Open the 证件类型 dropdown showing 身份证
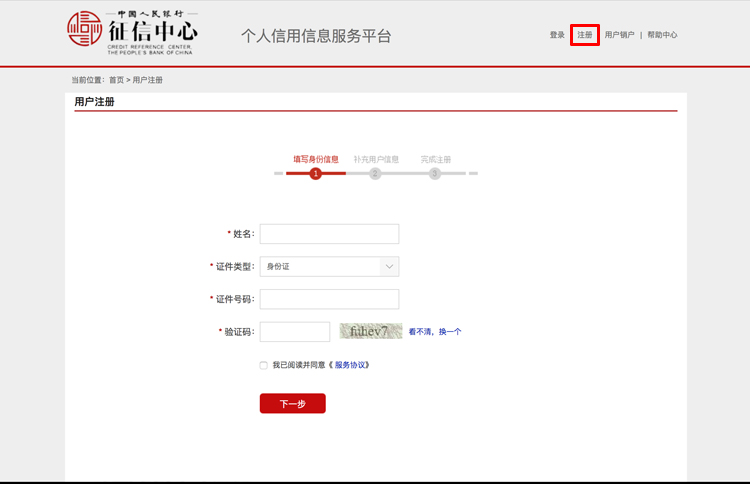The width and height of the screenshot is (750, 484). coord(329,266)
